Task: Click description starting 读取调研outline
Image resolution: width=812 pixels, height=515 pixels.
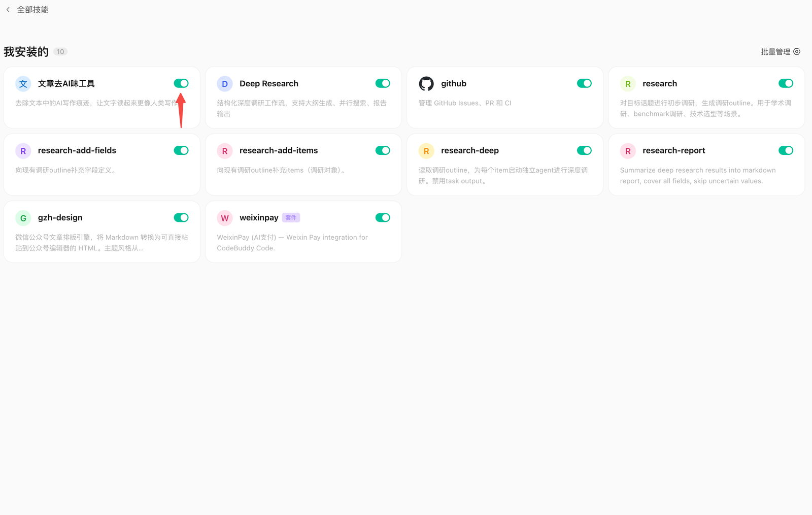Action: click(x=503, y=176)
